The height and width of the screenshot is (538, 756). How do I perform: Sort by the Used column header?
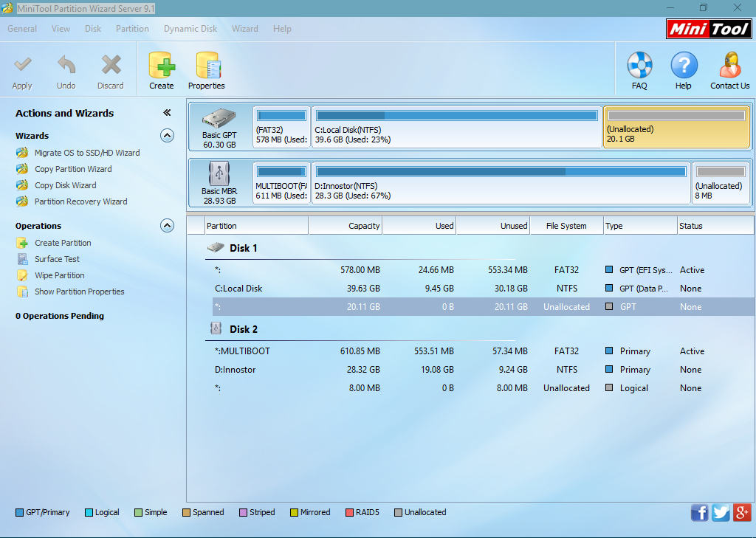(419, 226)
